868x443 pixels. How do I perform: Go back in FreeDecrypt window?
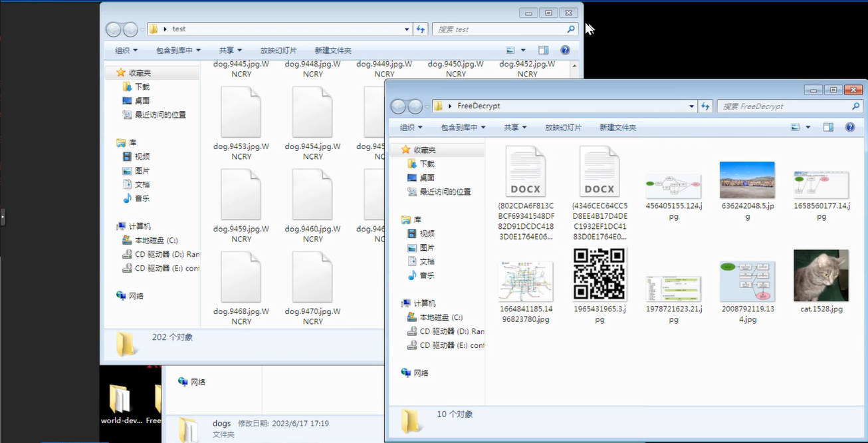click(398, 106)
